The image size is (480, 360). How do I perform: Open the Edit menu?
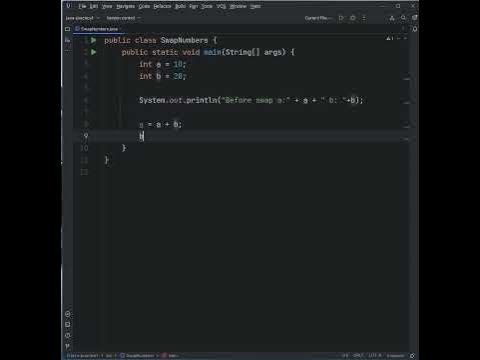pyautogui.click(x=94, y=6)
